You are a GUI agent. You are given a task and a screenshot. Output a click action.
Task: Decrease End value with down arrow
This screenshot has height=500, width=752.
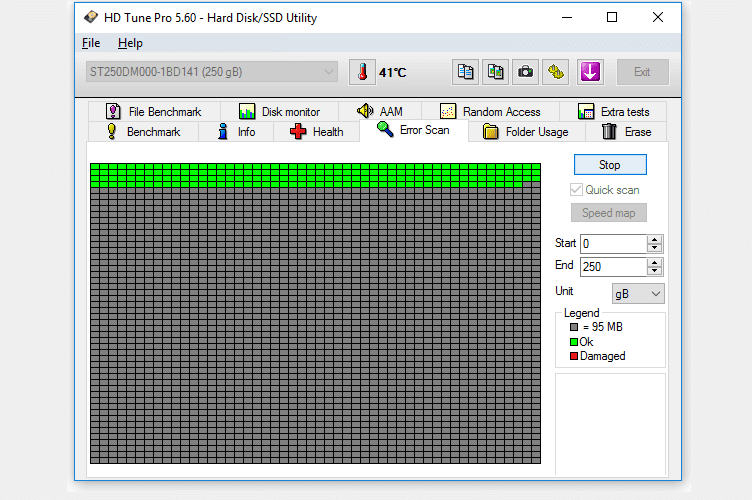click(x=654, y=271)
